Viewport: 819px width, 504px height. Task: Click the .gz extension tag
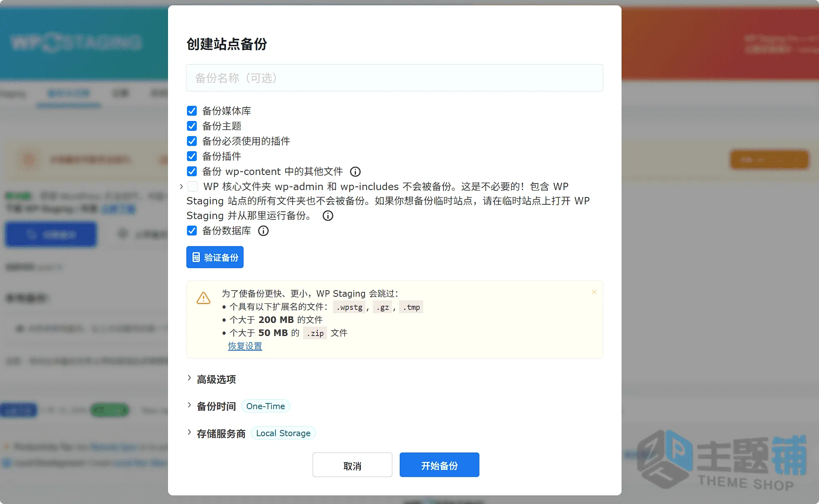click(383, 307)
